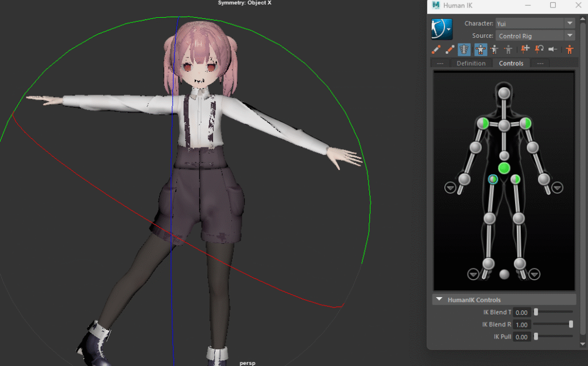Screen dimensions: 588x366
Task: Select the knee effector on screen-left leg
Action: (x=489, y=218)
